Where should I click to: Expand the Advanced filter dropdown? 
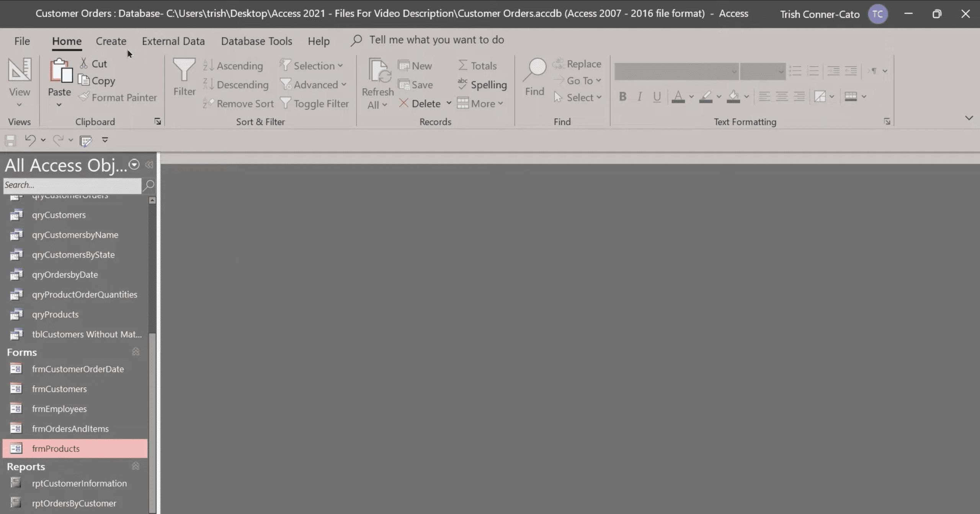click(x=343, y=85)
